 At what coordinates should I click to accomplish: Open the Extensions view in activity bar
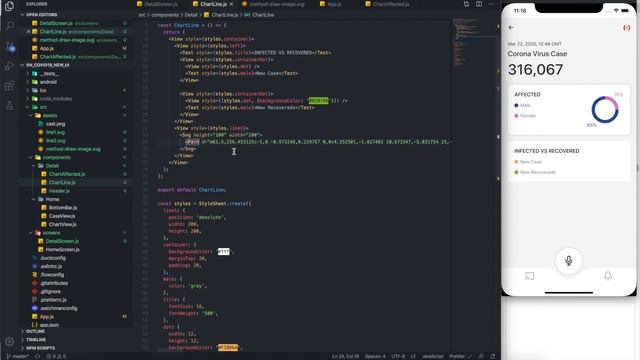point(9,86)
